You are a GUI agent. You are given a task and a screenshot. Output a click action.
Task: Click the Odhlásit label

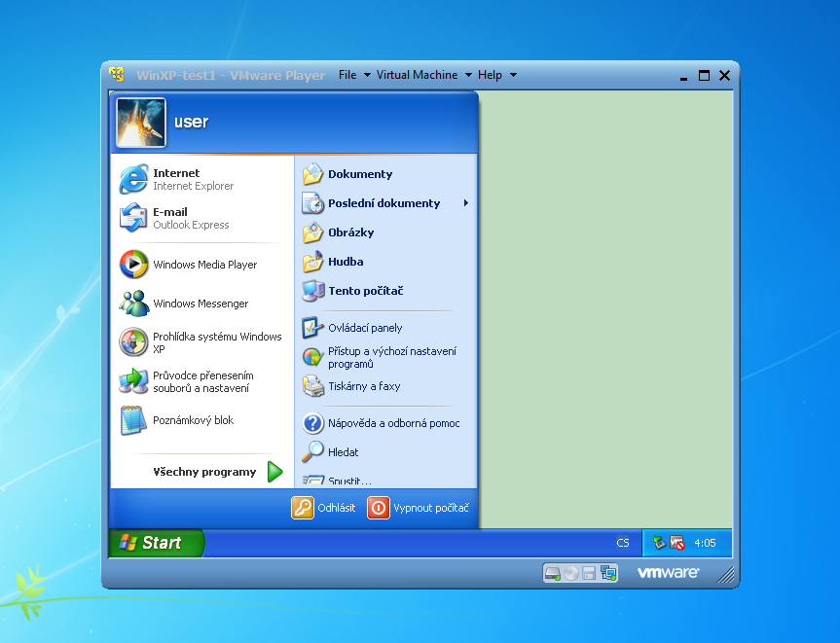click(337, 508)
